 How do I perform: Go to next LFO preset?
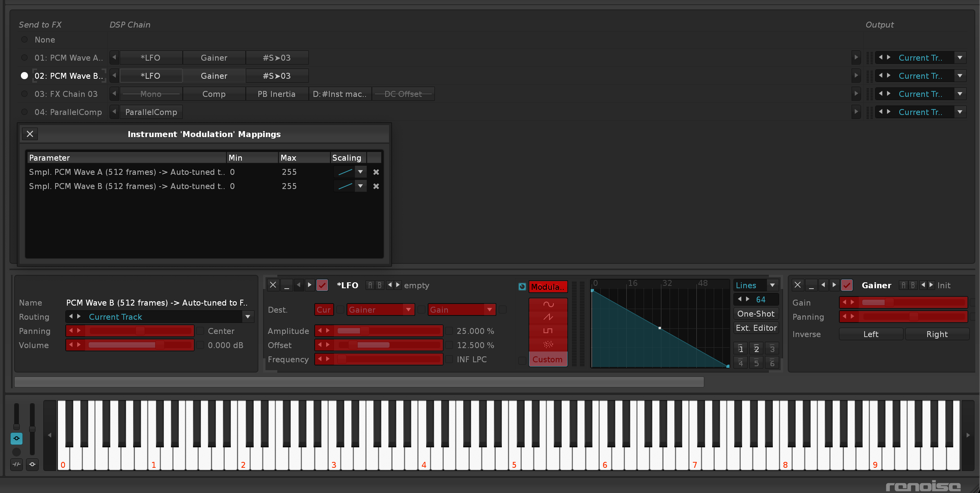coord(398,285)
